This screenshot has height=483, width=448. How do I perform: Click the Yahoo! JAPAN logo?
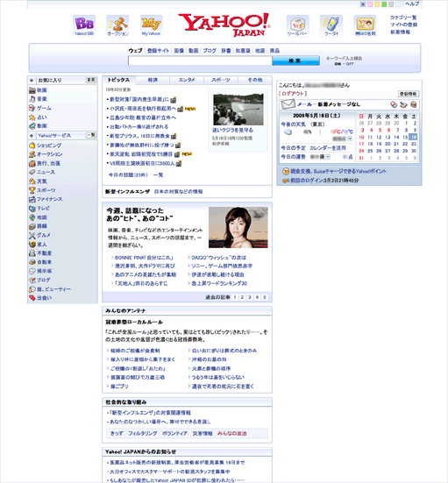(224, 25)
